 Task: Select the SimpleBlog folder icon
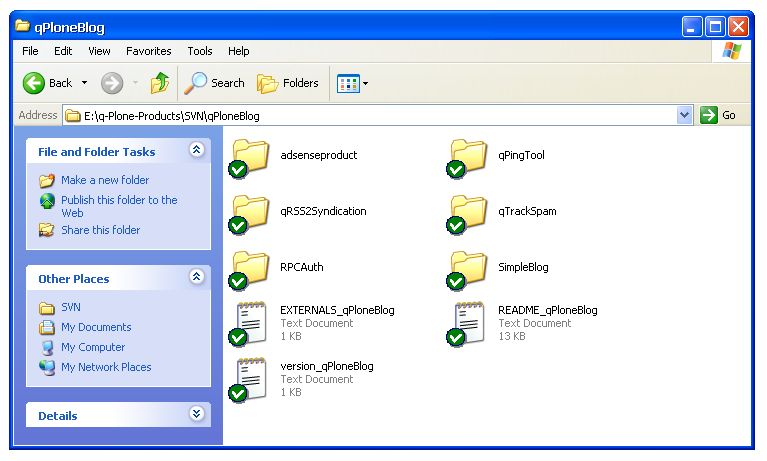[468, 268]
